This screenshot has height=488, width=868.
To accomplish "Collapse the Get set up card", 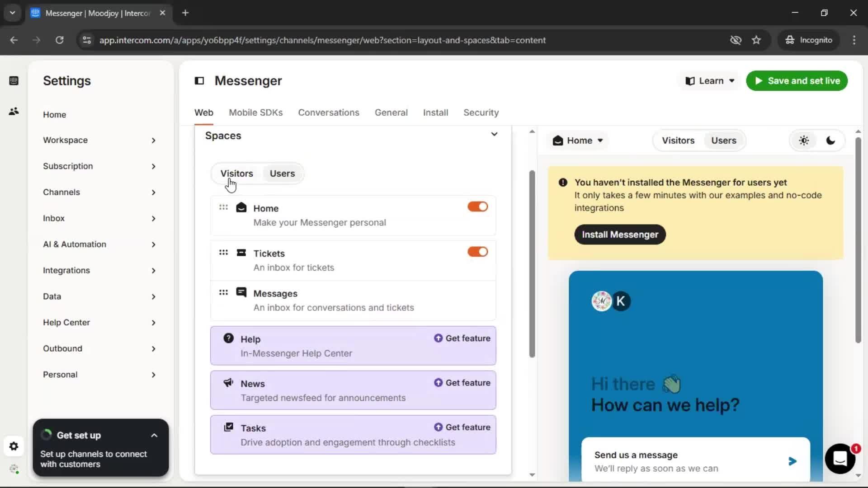I will point(154,436).
